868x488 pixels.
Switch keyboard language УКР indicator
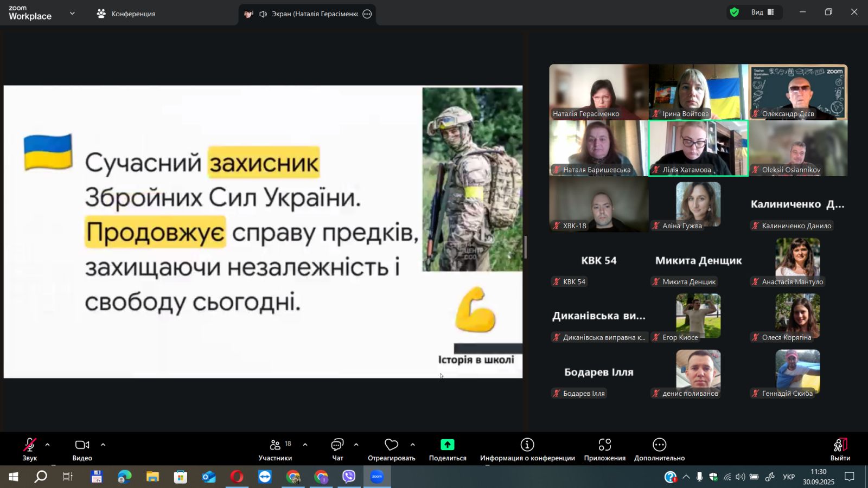[789, 477]
